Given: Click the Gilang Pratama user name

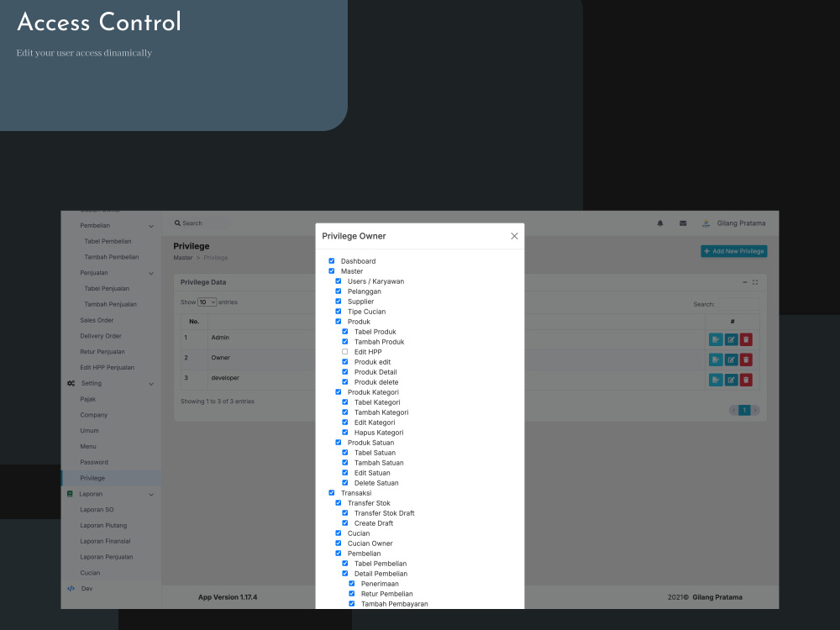Looking at the screenshot, I should (742, 223).
